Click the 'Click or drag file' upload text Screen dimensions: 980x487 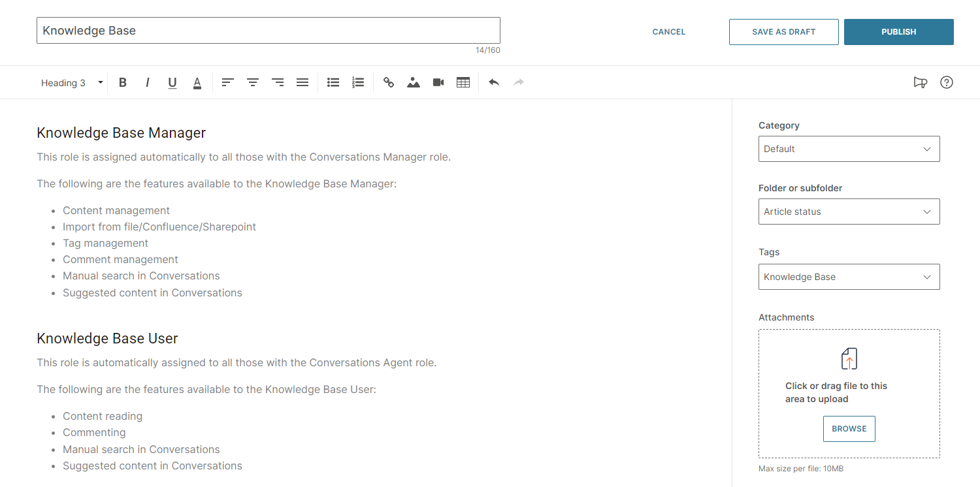pyautogui.click(x=836, y=392)
